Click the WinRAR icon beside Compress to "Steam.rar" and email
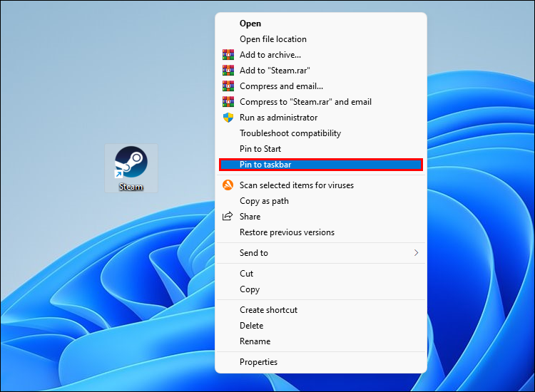 [x=228, y=102]
